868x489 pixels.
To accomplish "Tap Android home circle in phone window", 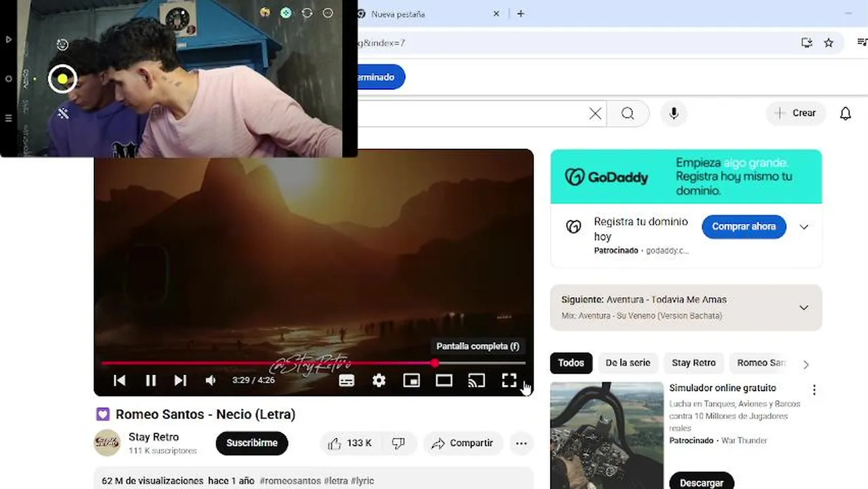I will tap(8, 79).
